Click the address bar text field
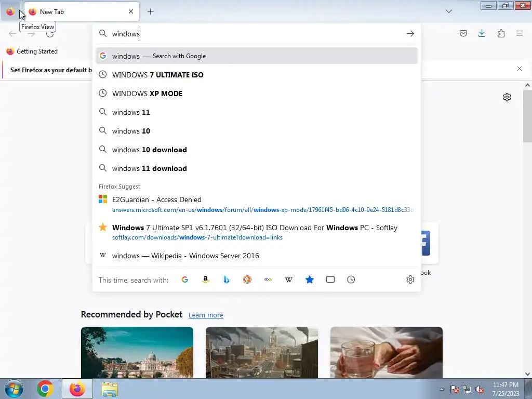The height and width of the screenshot is (399, 532). [x=256, y=34]
